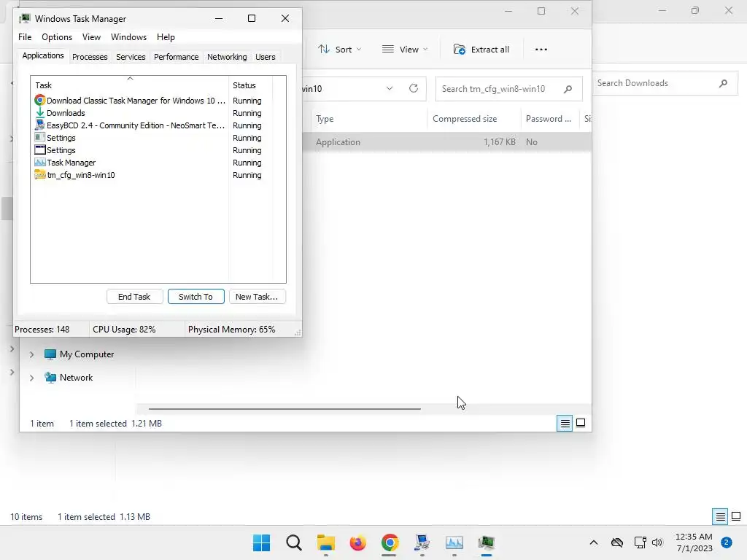Open the three-dots more options menu in the Explorer toolbar

541,50
